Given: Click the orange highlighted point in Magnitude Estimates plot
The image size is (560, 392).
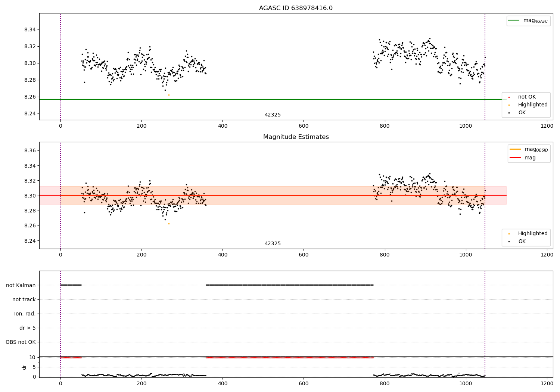Looking at the screenshot, I should [x=169, y=224].
